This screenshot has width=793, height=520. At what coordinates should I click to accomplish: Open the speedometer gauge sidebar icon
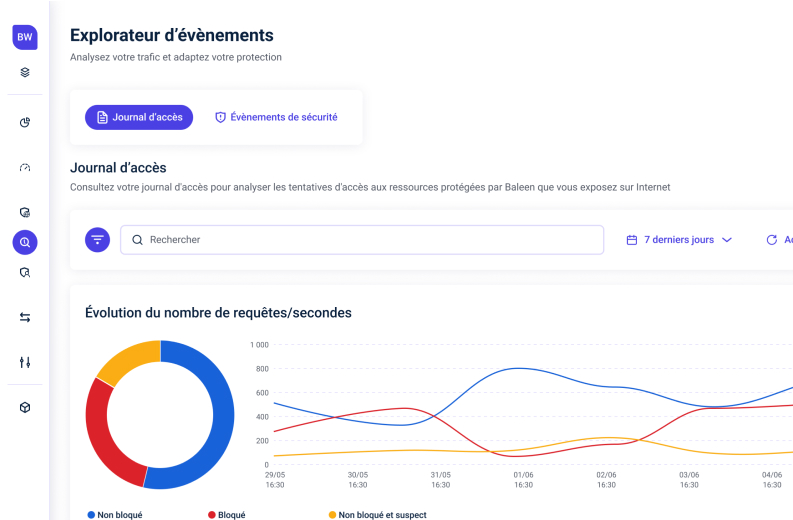click(25, 168)
